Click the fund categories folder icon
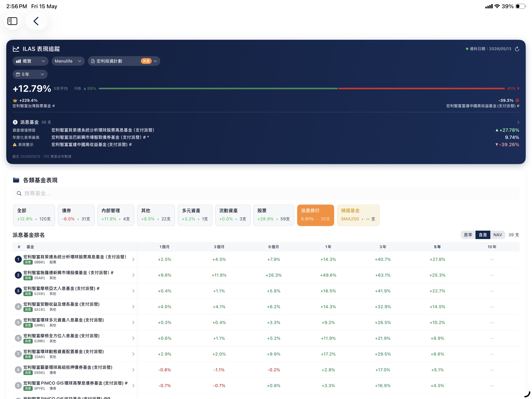 pyautogui.click(x=16, y=180)
